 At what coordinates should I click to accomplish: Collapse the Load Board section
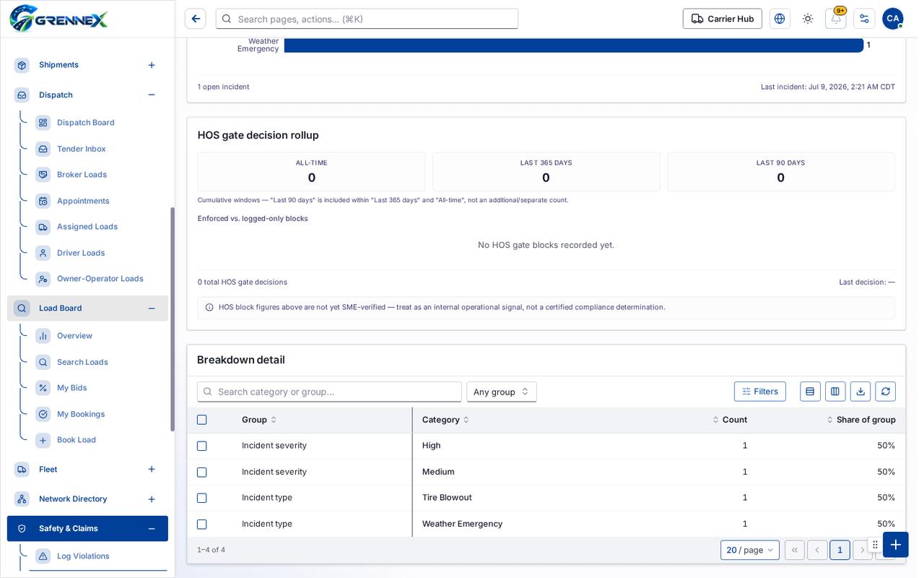click(152, 309)
